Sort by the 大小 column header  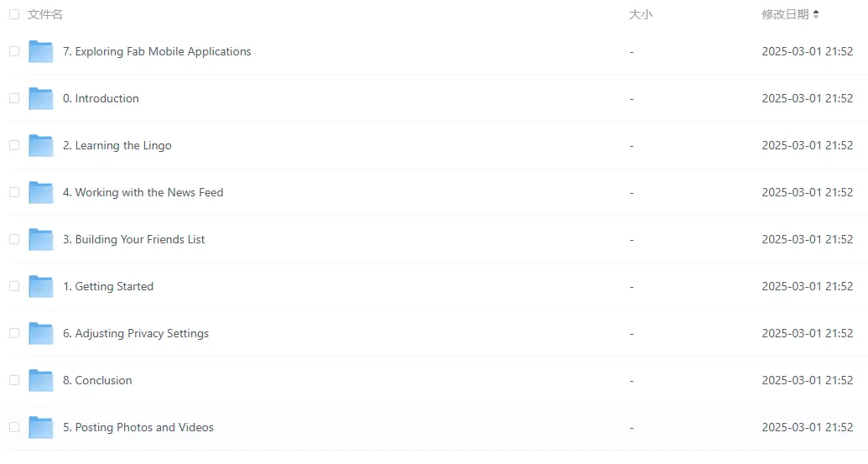(x=641, y=14)
